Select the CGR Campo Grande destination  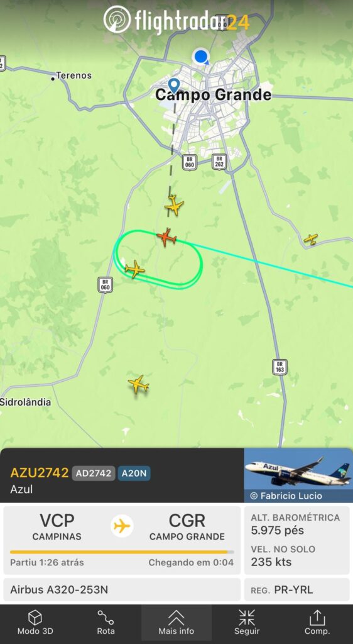[187, 527]
